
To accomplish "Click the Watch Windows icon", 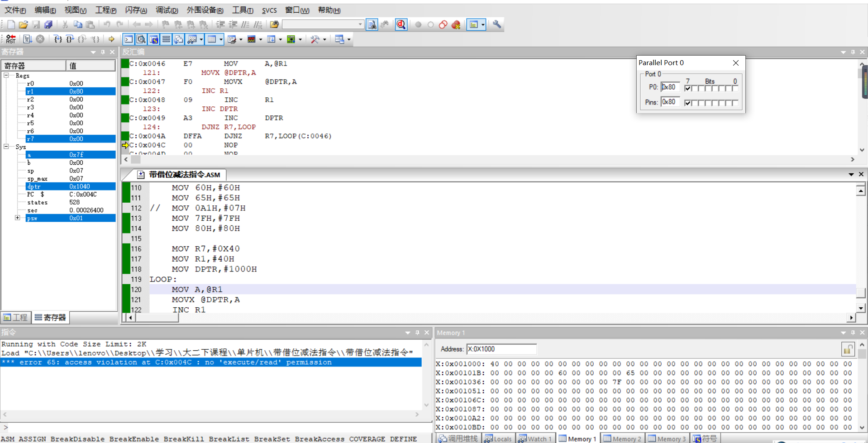I will tap(192, 39).
